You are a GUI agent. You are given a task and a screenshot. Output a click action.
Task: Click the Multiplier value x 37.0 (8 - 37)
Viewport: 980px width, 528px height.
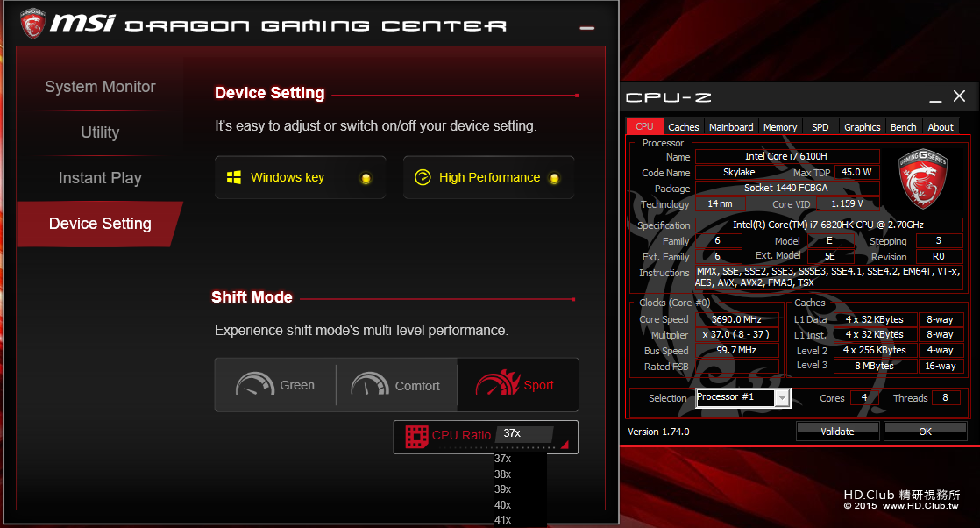tap(737, 335)
